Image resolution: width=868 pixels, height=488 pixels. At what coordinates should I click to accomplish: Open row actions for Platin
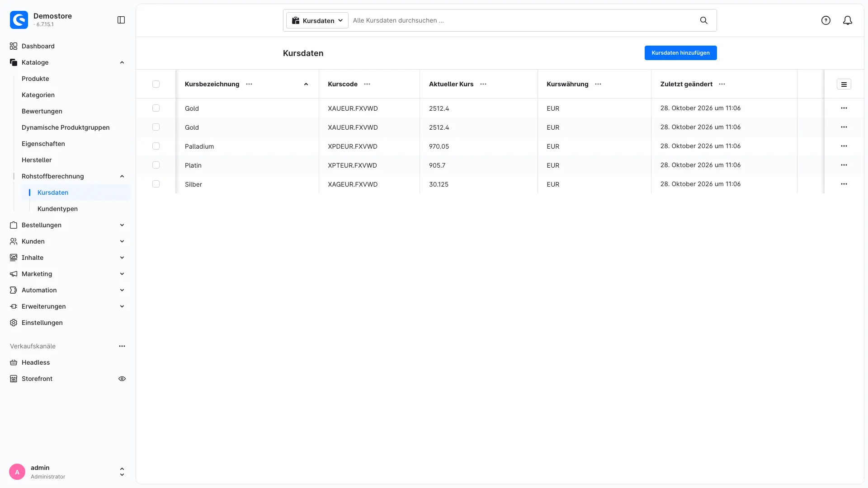click(844, 165)
